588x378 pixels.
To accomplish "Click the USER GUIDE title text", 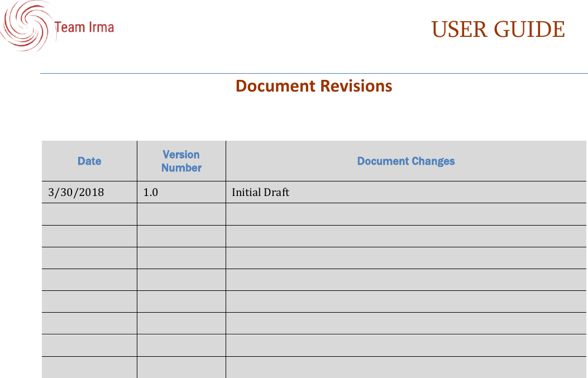I will point(499,29).
